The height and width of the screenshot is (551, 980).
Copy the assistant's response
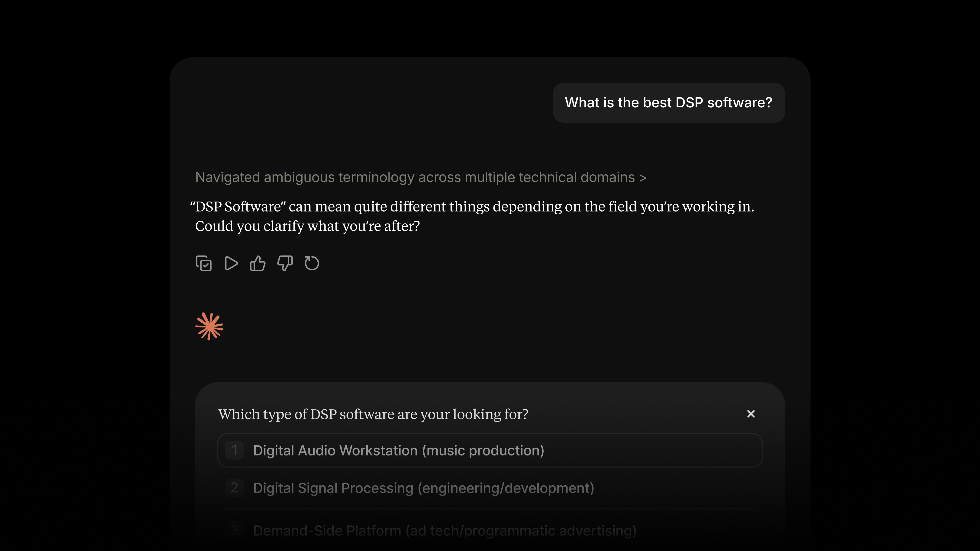coord(203,263)
